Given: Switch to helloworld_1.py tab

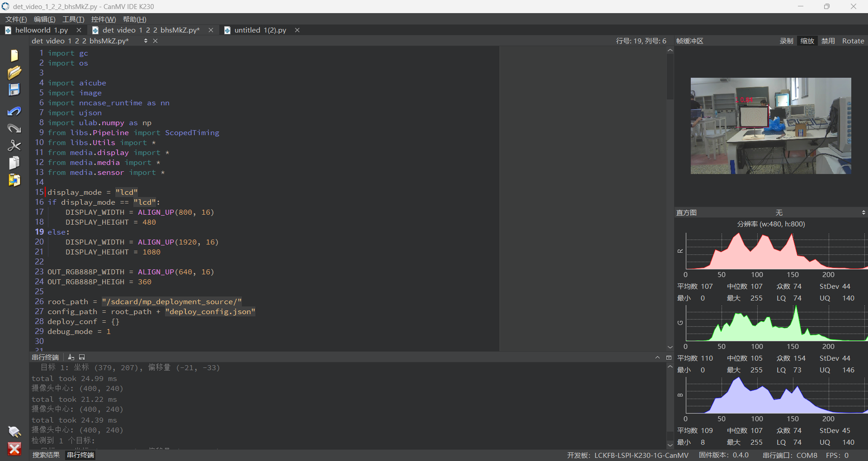Looking at the screenshot, I should tap(42, 30).
